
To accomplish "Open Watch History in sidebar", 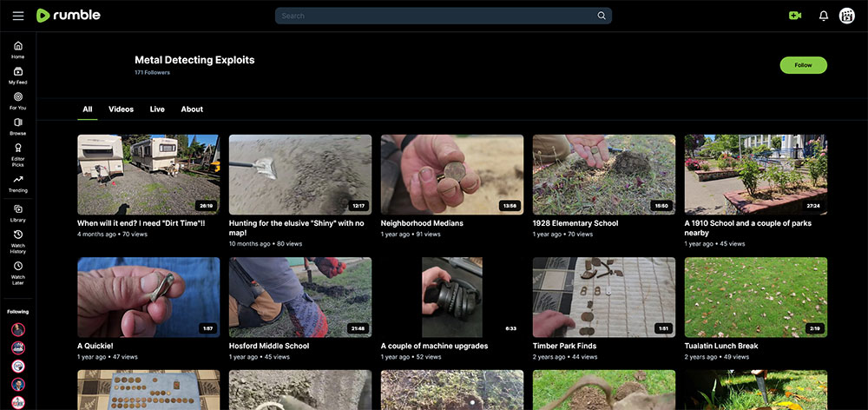I will (17, 241).
